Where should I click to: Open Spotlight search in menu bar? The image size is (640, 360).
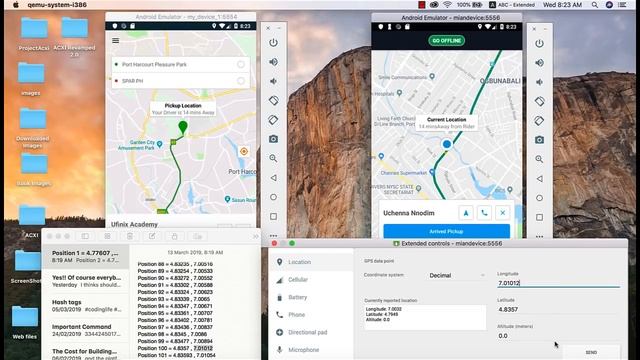point(595,5)
